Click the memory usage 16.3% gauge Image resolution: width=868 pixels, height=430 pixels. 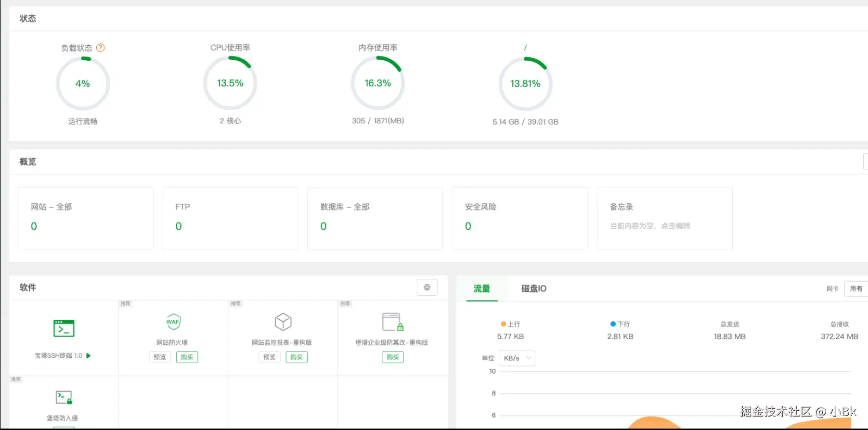click(x=378, y=83)
